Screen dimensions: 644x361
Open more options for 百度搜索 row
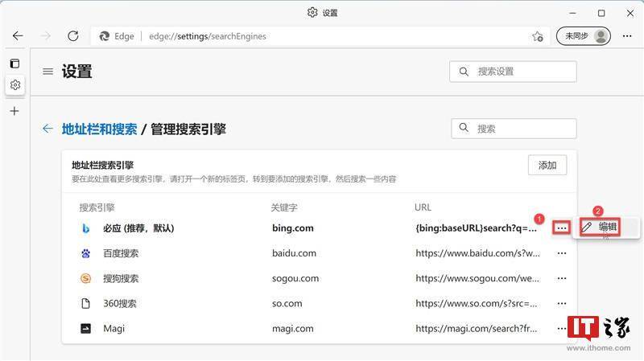tap(562, 253)
